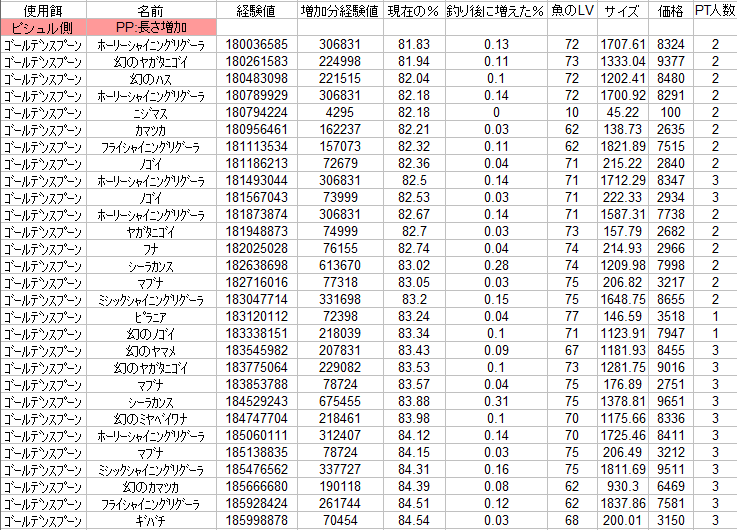Select the cell containing 675455
Viewport: 737px width, 530px height.
(339, 401)
